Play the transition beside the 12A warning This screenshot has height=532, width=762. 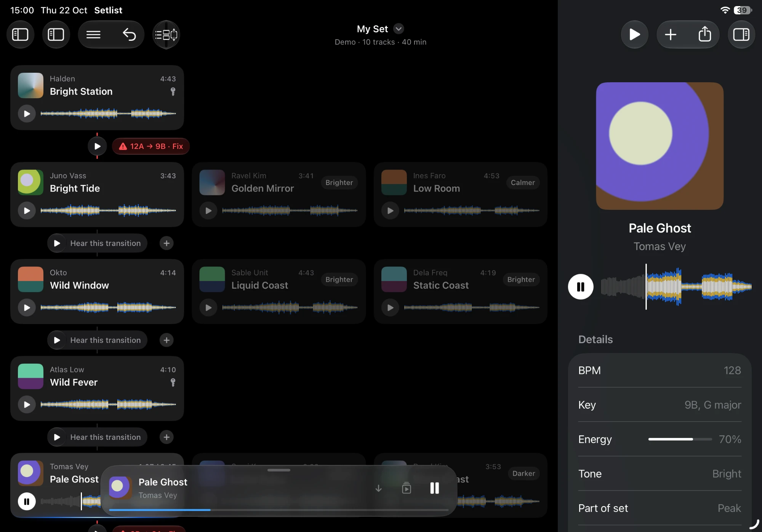click(x=97, y=146)
